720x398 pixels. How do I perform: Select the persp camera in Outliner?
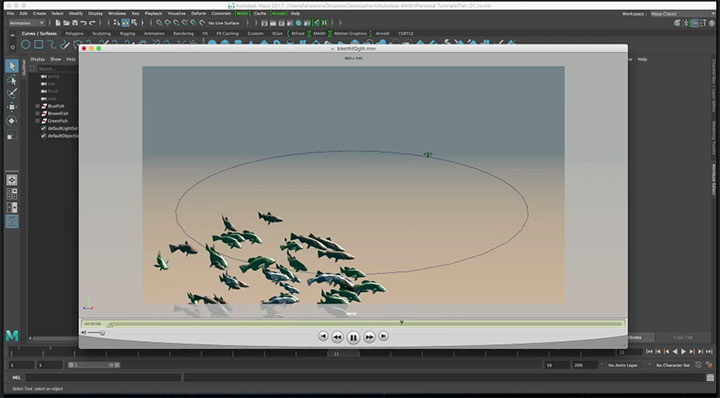54,77
